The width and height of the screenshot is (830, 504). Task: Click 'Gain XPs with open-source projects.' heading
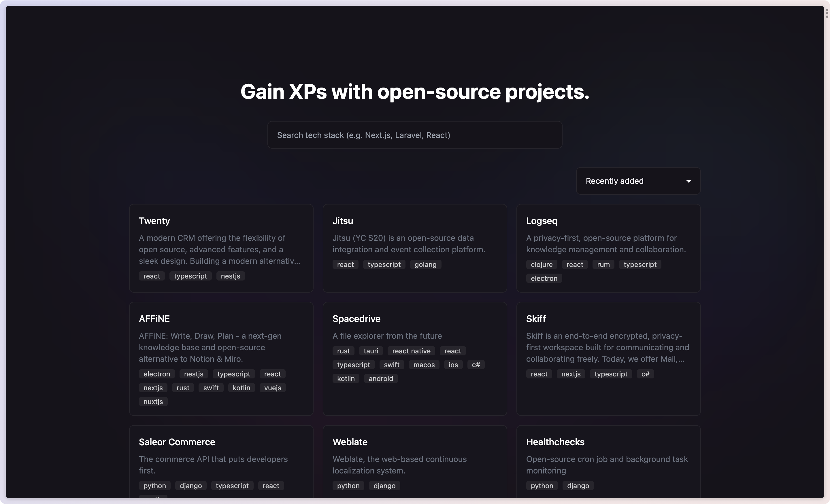415,92
